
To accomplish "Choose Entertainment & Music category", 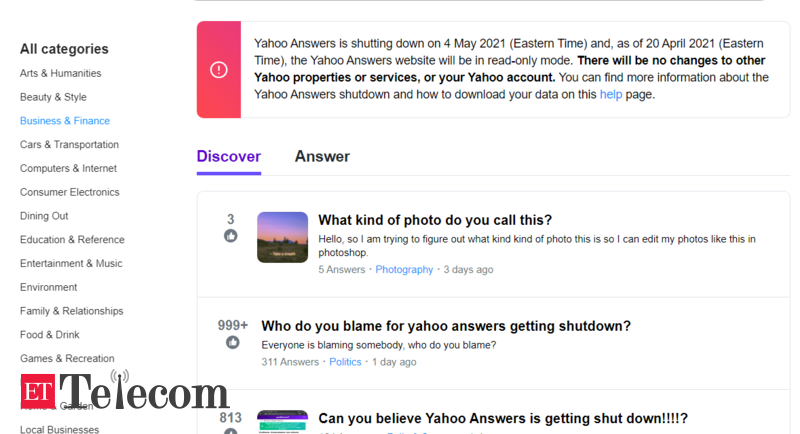I will [x=71, y=264].
